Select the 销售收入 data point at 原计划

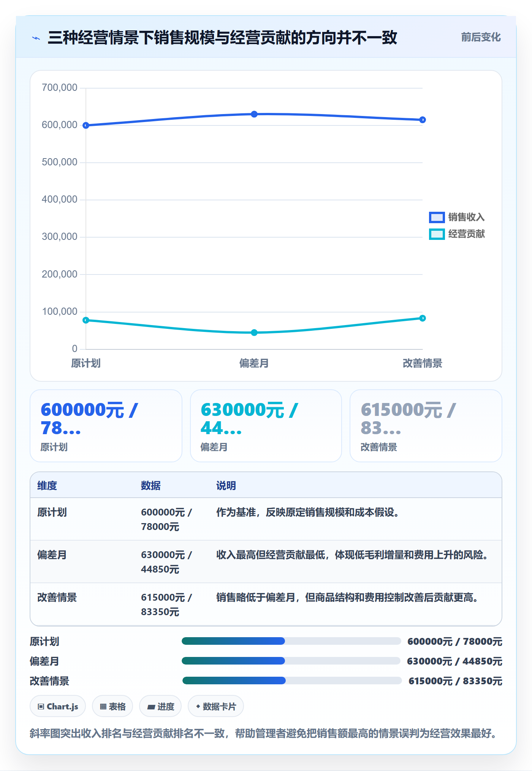86,125
